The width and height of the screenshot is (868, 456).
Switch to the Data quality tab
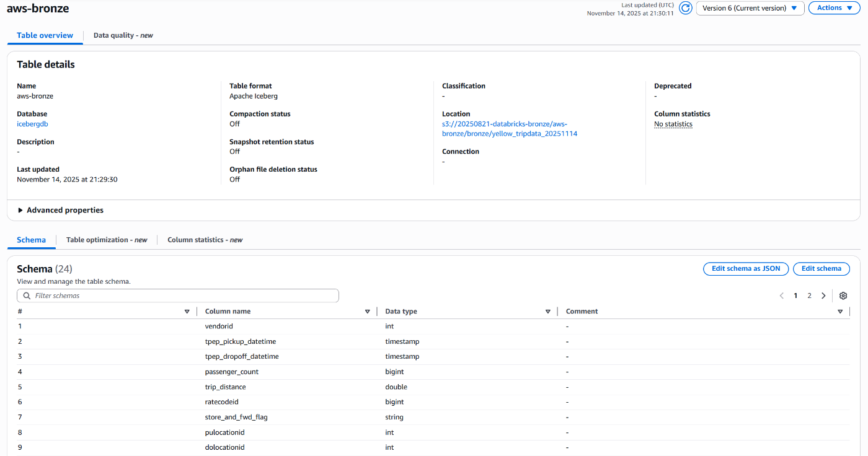[123, 35]
